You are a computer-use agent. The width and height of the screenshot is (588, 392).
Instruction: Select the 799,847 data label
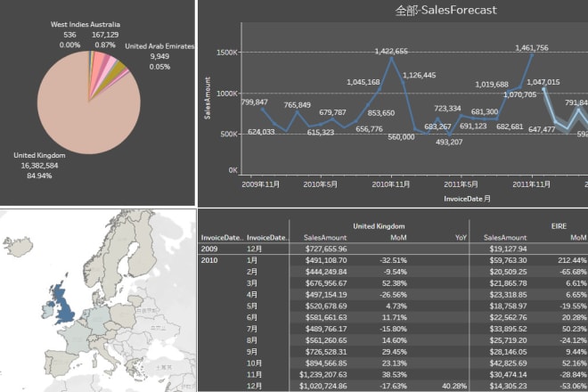click(255, 102)
